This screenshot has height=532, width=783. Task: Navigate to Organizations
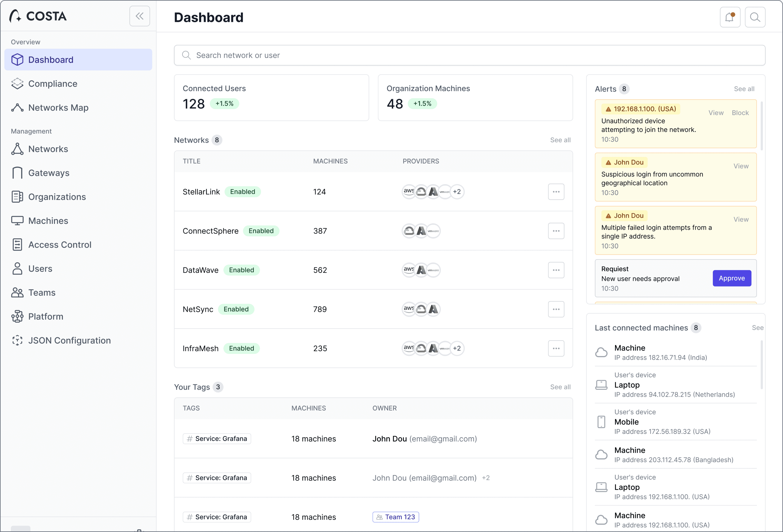pos(78,197)
